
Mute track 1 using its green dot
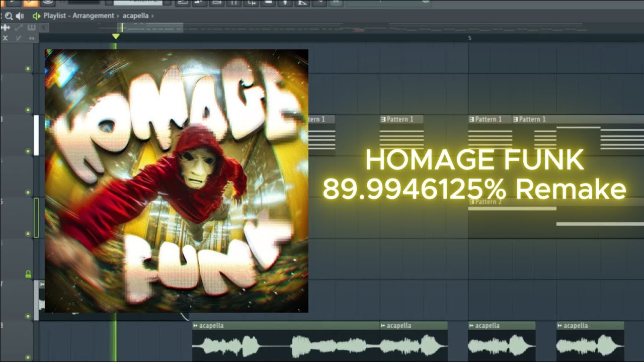click(x=28, y=69)
